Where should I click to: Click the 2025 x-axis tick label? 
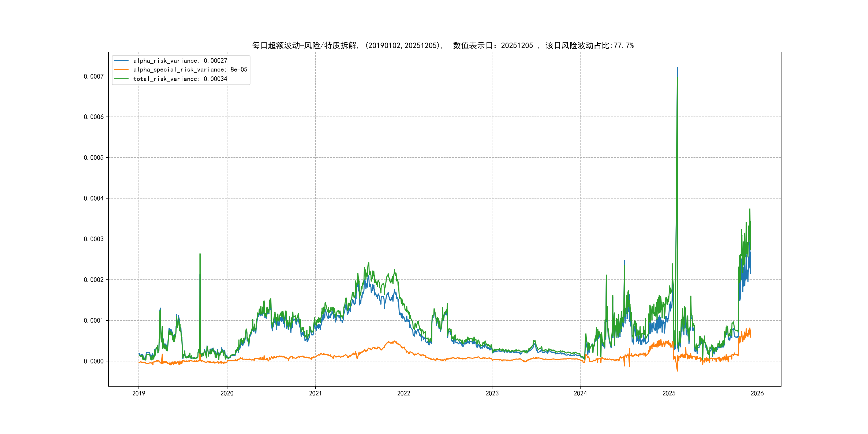coord(669,393)
